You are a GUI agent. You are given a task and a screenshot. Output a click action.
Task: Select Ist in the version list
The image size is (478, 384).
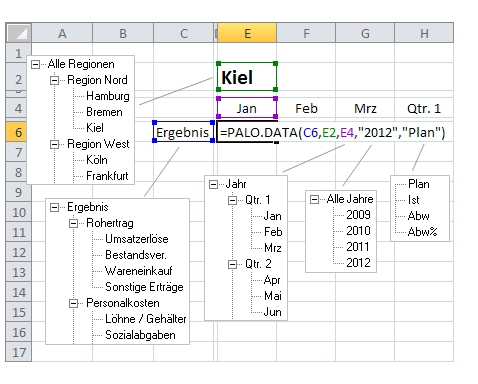click(414, 200)
